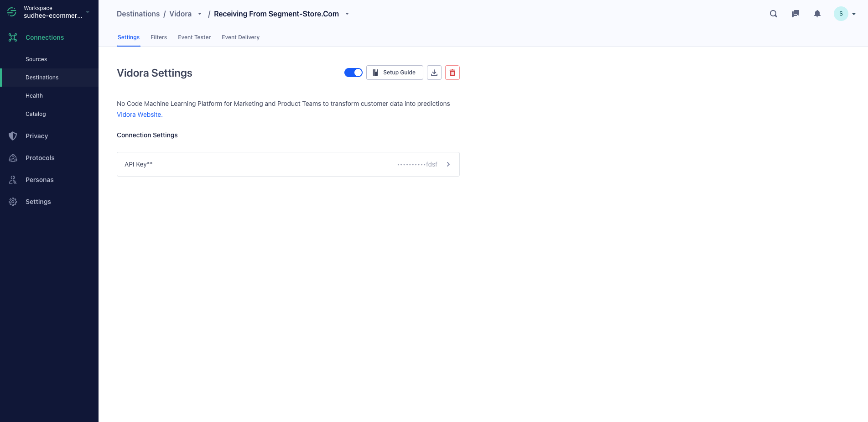Open the Vidora destination switcher dropdown
The height and width of the screenshot is (422, 868).
click(199, 14)
